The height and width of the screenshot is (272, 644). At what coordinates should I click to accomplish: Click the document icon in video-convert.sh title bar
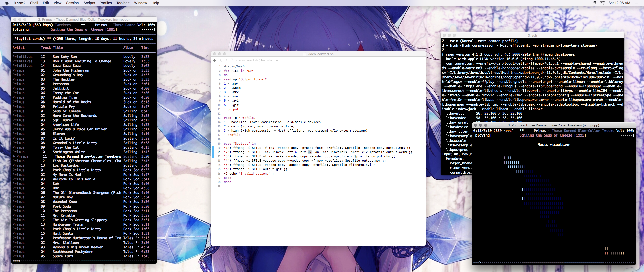click(x=304, y=54)
